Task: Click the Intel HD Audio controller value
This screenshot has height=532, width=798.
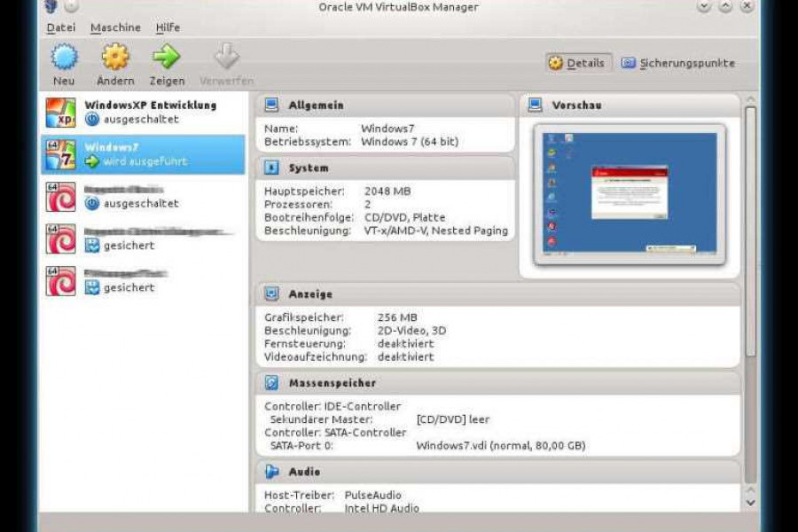Action: pyautogui.click(x=381, y=507)
